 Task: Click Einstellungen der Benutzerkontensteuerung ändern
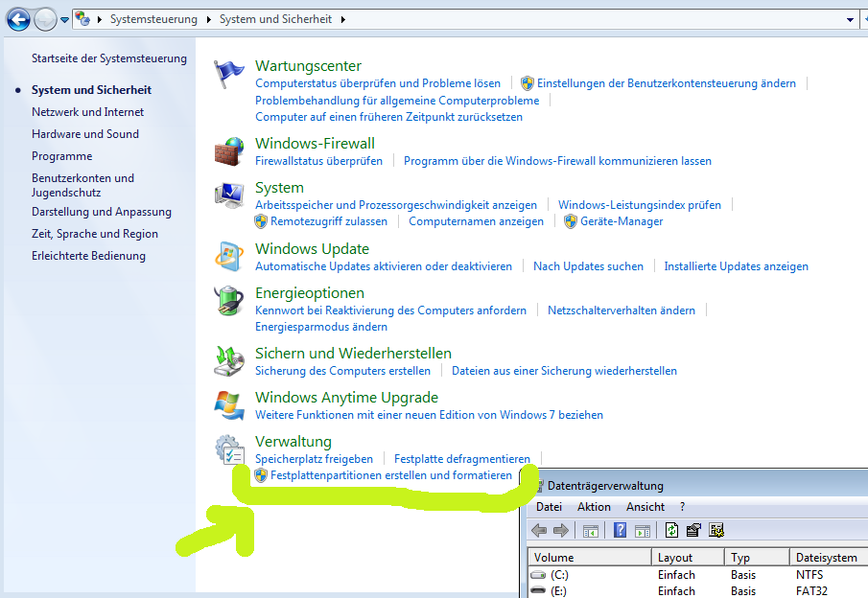(666, 83)
